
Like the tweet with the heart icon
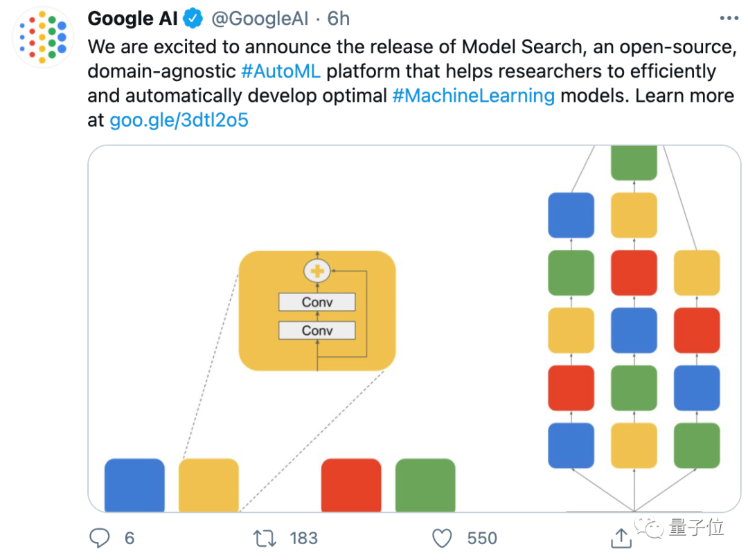pos(442,538)
